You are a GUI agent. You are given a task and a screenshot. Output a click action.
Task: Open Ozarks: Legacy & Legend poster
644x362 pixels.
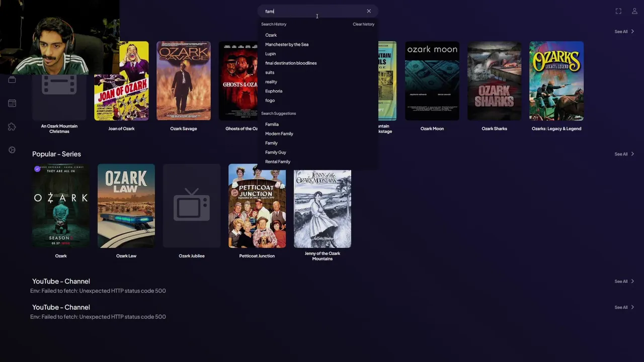point(556,81)
